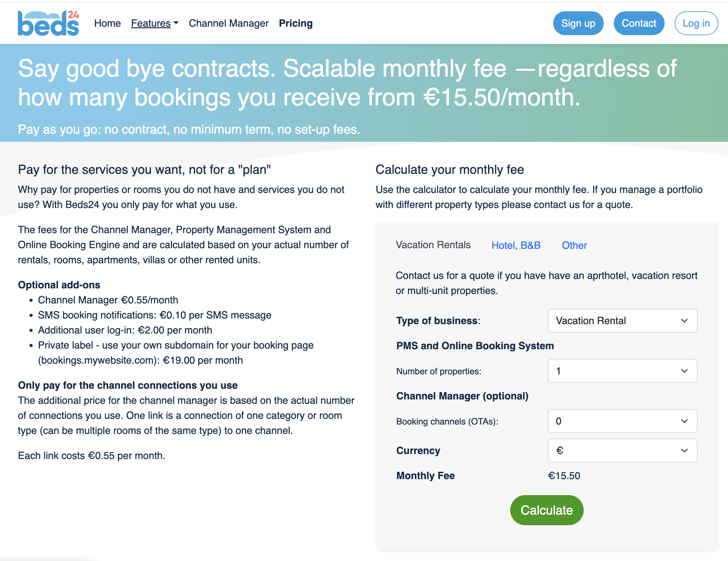Open the Pricing menu item
The height and width of the screenshot is (561, 728).
[295, 23]
